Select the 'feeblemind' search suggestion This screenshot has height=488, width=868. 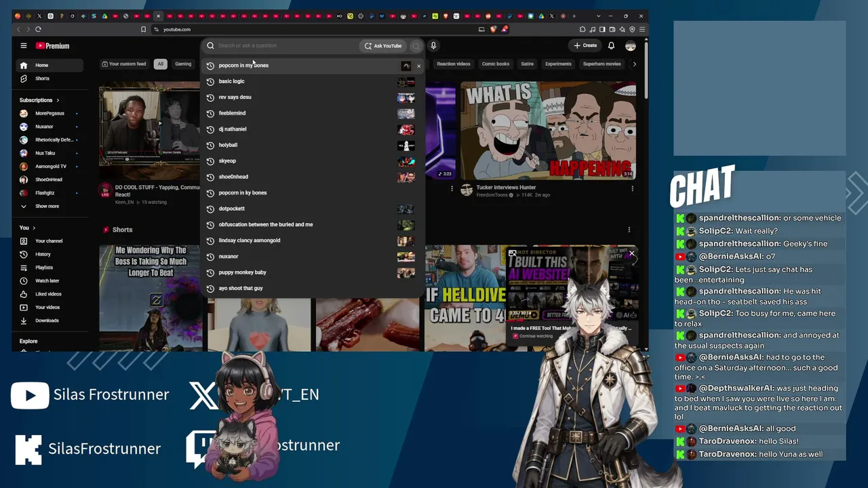pyautogui.click(x=313, y=113)
